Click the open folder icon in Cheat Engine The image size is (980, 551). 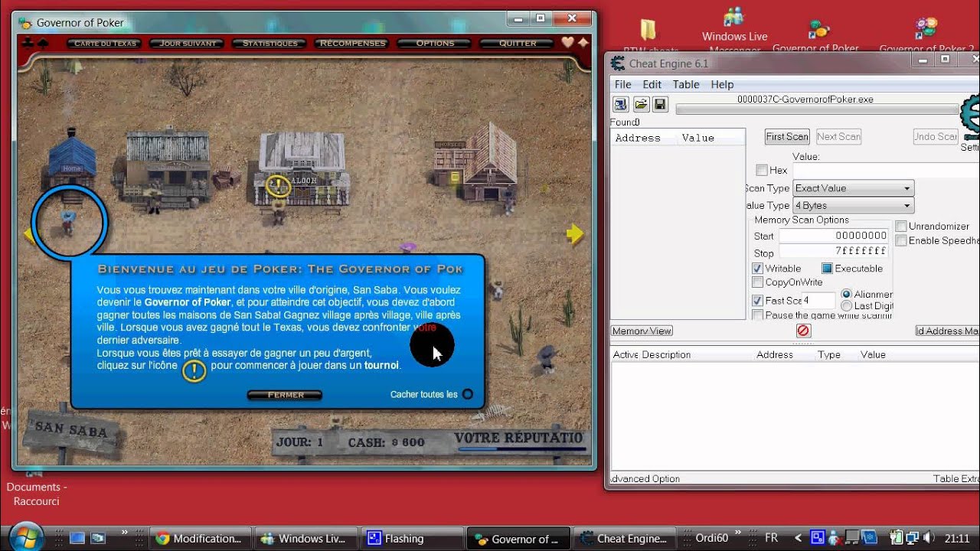pos(641,104)
